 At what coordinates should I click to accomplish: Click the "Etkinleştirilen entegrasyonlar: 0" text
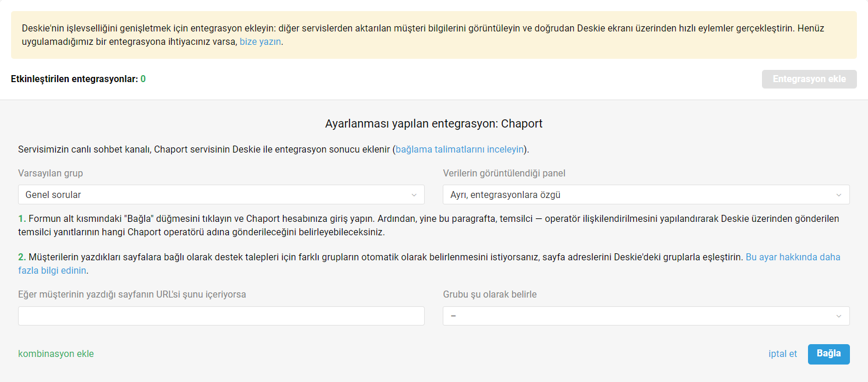(x=78, y=79)
